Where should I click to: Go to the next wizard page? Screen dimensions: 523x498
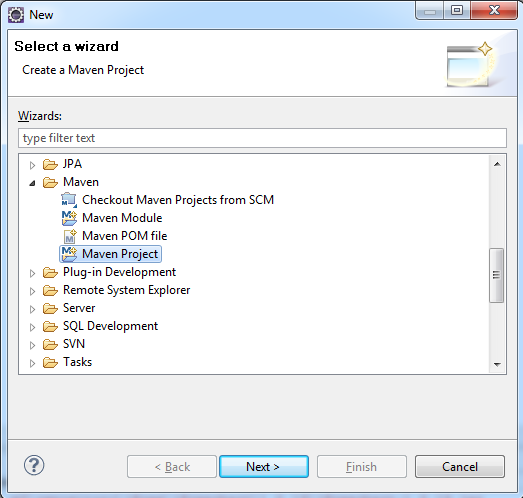(264, 467)
